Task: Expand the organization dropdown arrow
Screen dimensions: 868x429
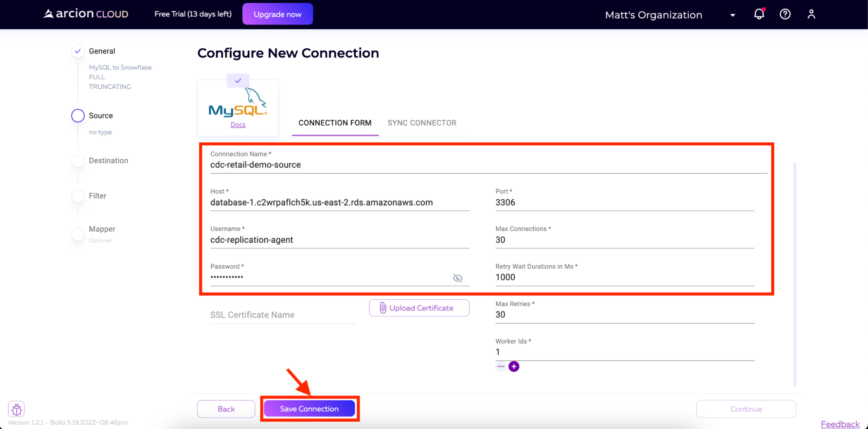Action: (733, 15)
